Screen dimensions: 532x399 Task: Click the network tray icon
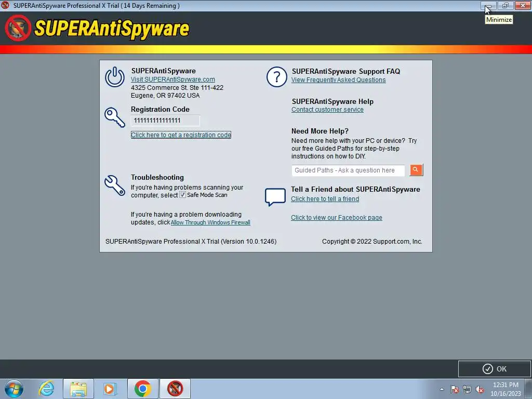pos(467,389)
